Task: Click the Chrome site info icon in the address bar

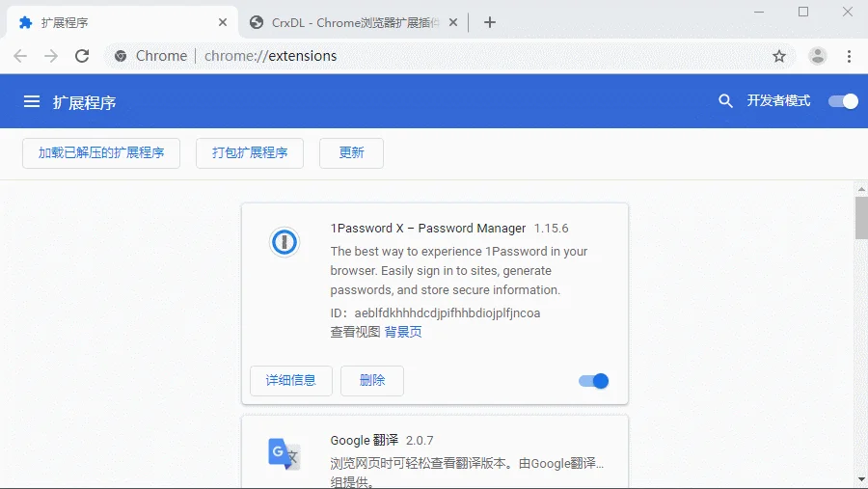Action: 121,56
